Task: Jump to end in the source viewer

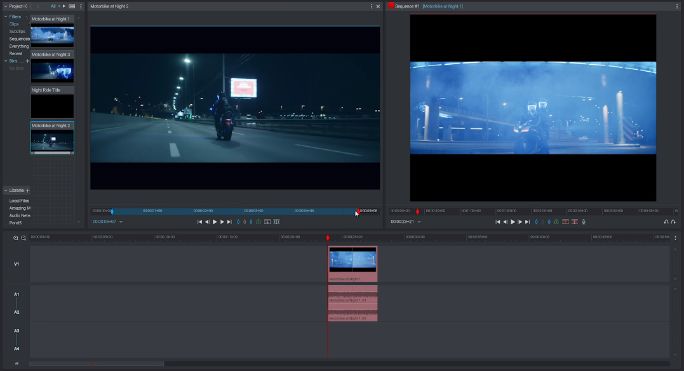Action: pos(229,222)
